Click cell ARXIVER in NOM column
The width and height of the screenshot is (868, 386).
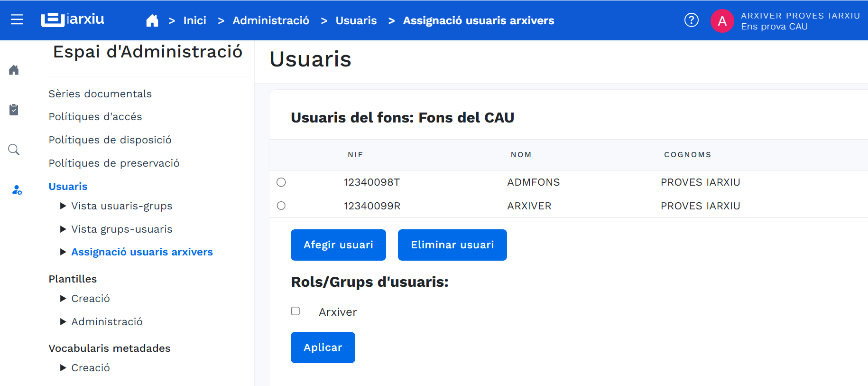(529, 206)
